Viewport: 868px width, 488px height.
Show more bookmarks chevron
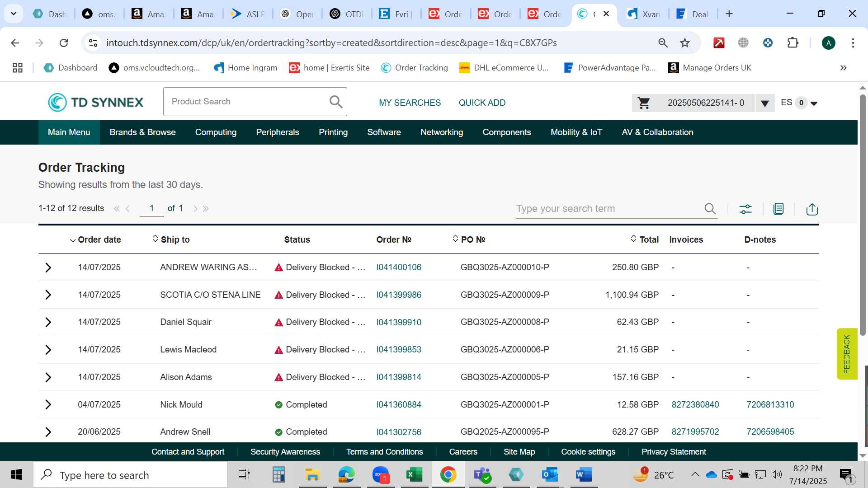pos(843,68)
